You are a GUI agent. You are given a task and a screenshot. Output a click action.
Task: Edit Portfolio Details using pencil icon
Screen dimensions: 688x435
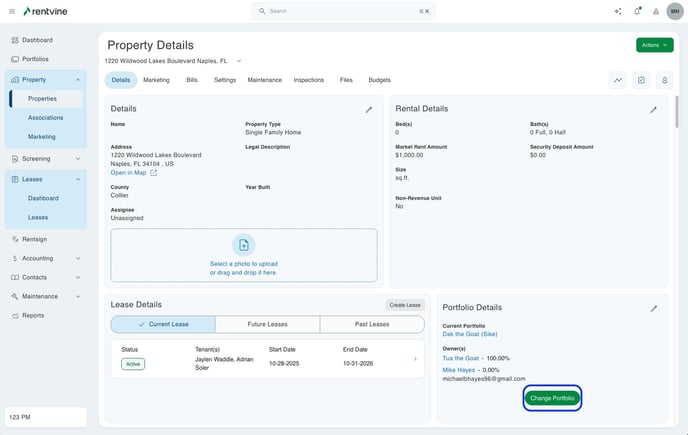653,309
